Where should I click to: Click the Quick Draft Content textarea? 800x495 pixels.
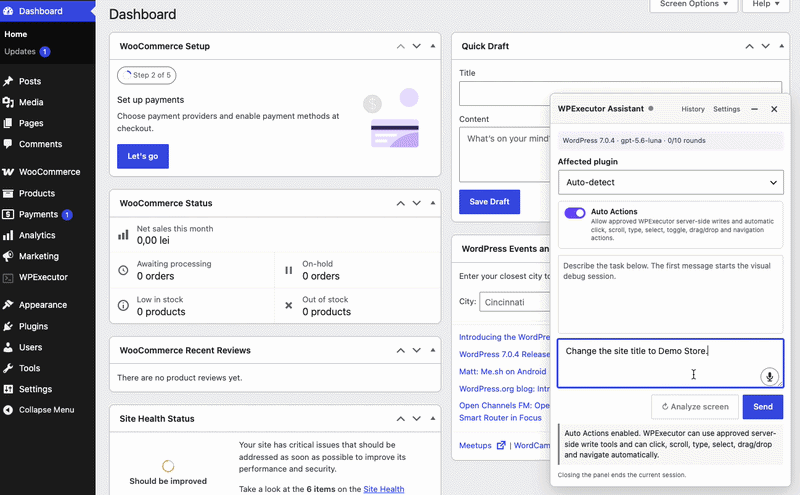[504, 155]
